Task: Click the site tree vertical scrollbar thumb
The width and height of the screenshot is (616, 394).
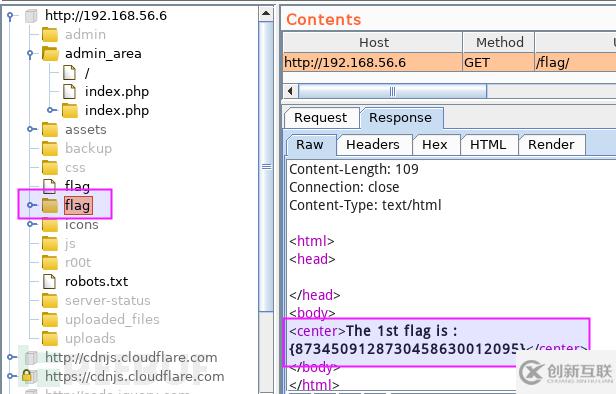Action: point(266,167)
